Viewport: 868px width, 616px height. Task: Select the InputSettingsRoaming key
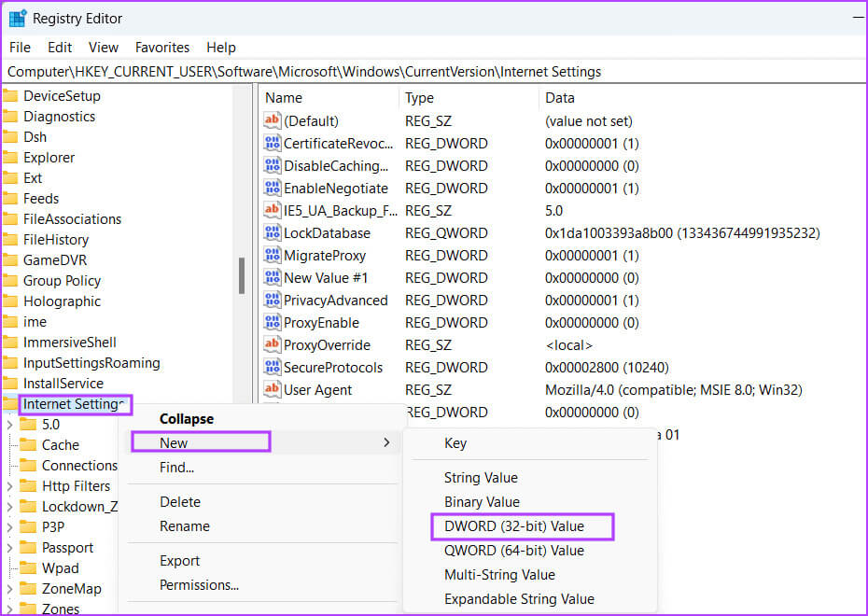(x=91, y=362)
